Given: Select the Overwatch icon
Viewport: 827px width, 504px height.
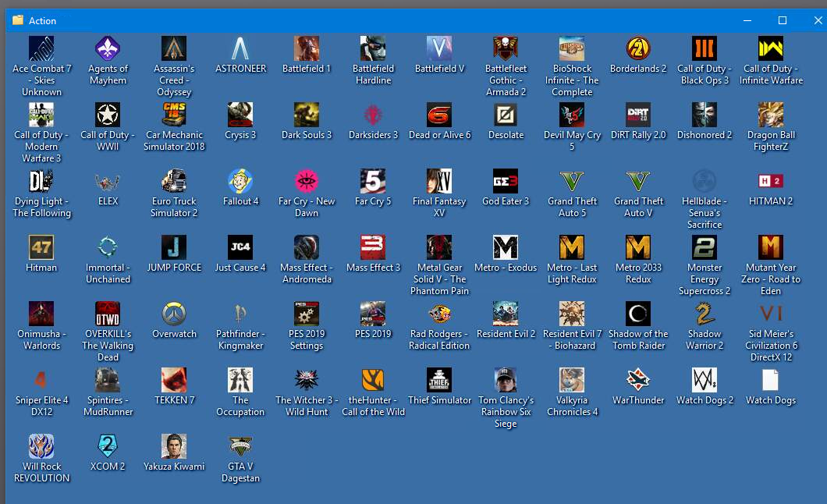Looking at the screenshot, I should pos(174,314).
